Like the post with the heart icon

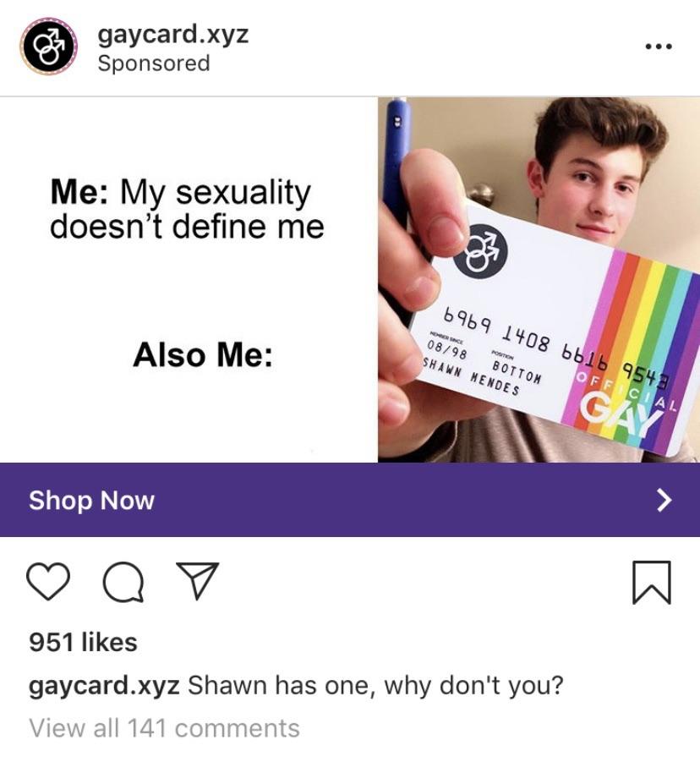[x=47, y=581]
